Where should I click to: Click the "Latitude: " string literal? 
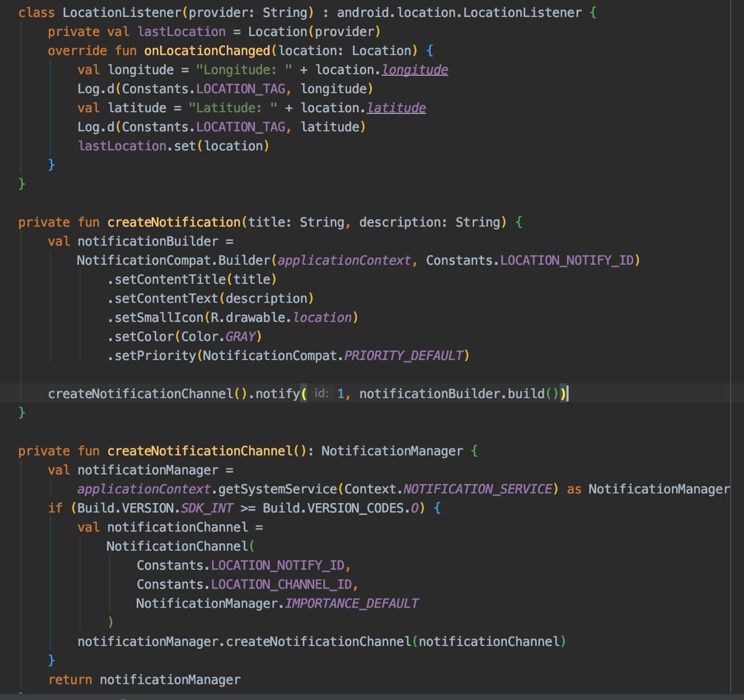[233, 107]
